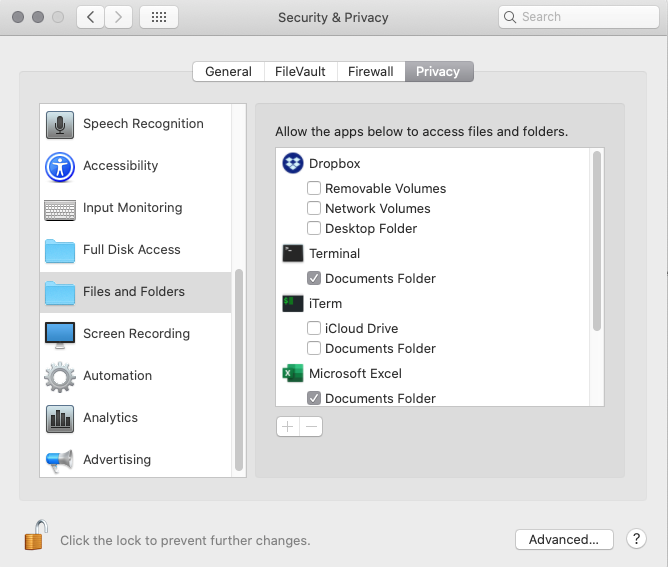668x567 pixels.
Task: Select Input Monitoring in the sidebar
Action: (x=135, y=209)
